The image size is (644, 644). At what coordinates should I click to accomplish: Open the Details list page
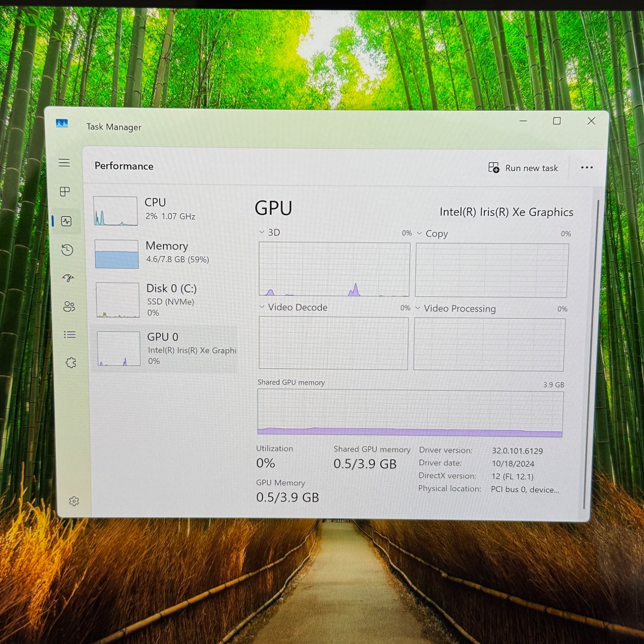(x=70, y=334)
